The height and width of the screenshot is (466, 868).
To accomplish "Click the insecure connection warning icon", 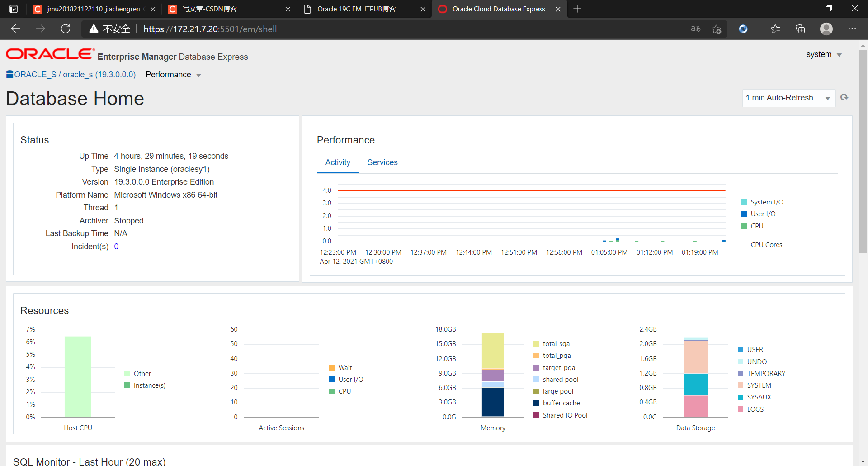I will click(x=94, y=29).
